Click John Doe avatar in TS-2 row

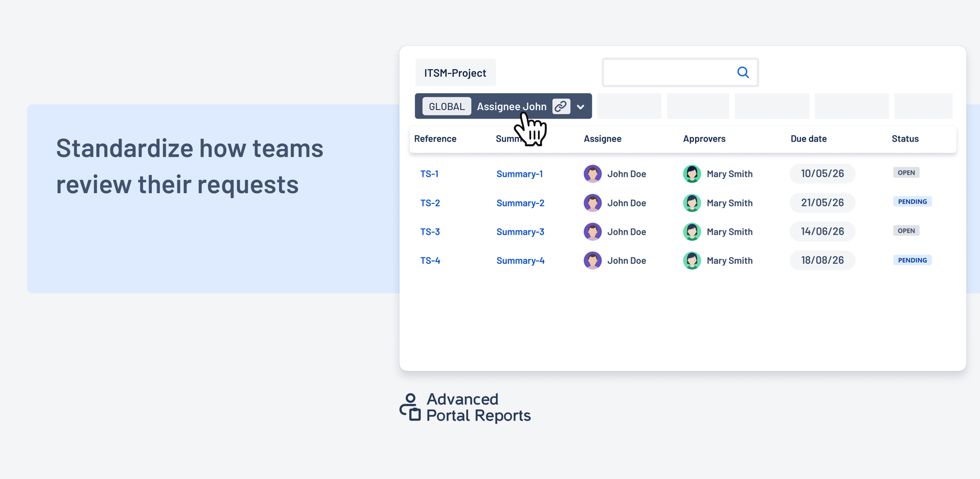[592, 203]
